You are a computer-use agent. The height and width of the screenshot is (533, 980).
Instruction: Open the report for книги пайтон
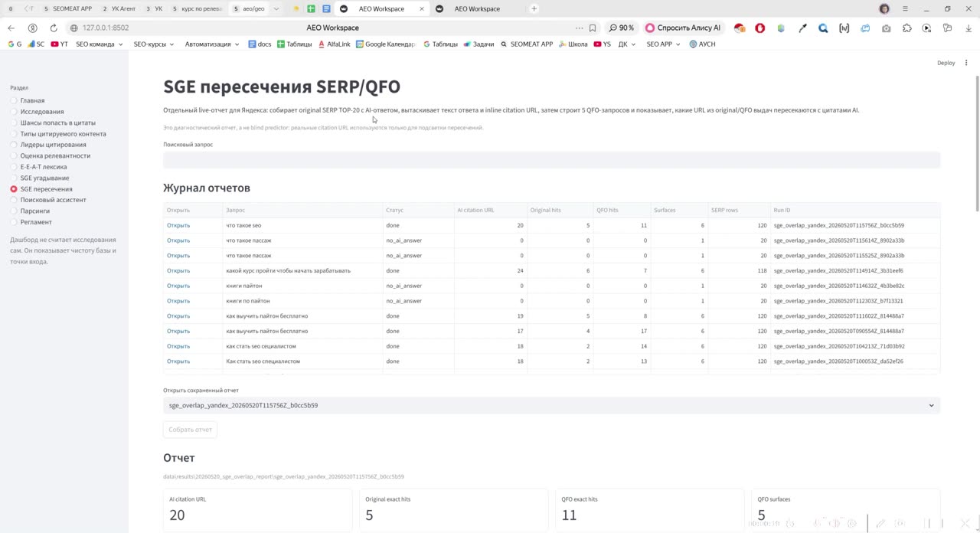click(x=178, y=286)
